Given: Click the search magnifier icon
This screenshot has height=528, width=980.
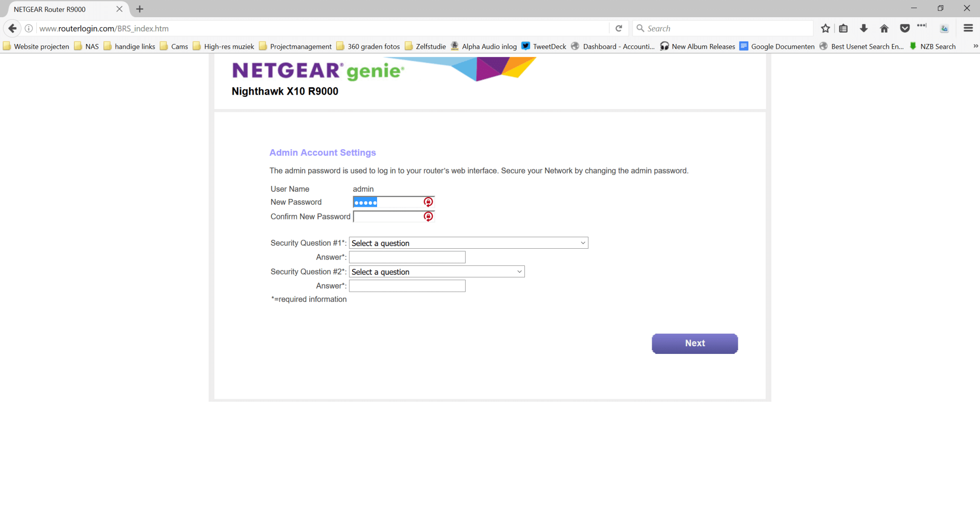Looking at the screenshot, I should tap(640, 28).
